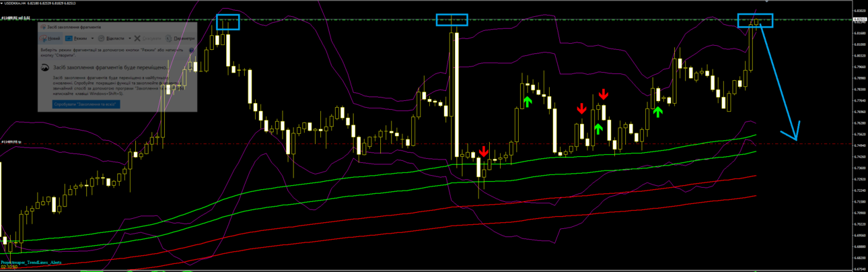Open Параметри options in Snipping Tool

click(180, 38)
